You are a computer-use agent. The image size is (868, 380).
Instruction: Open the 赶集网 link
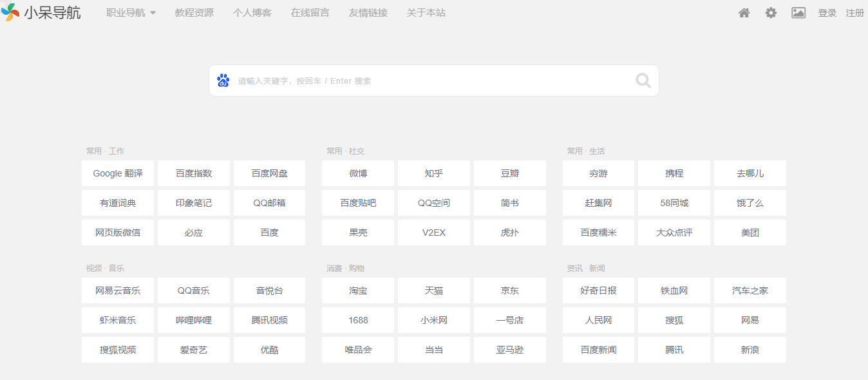tap(598, 203)
